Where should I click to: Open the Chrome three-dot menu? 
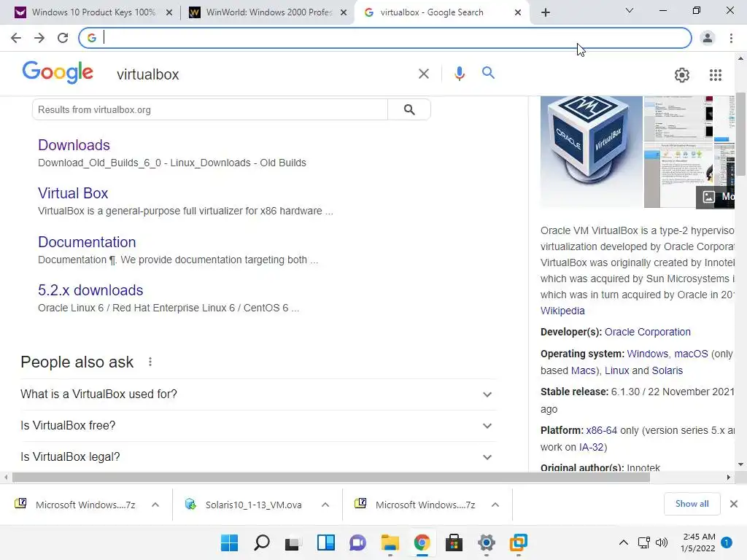(x=731, y=38)
